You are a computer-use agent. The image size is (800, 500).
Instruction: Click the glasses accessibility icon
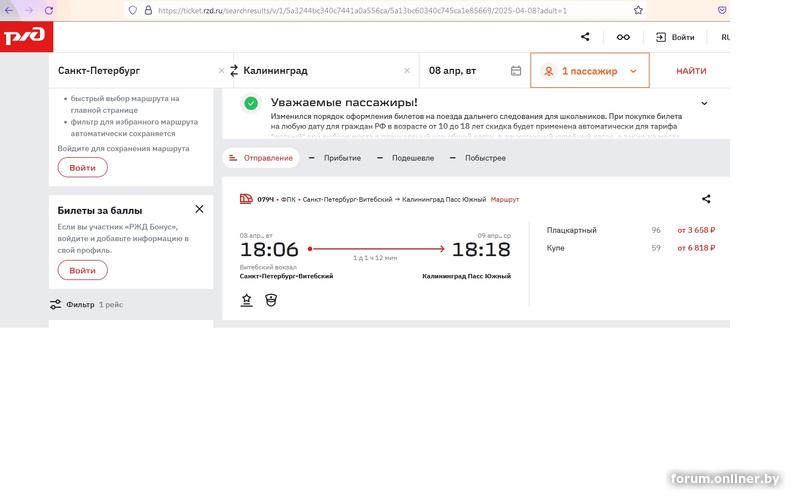tap(623, 37)
